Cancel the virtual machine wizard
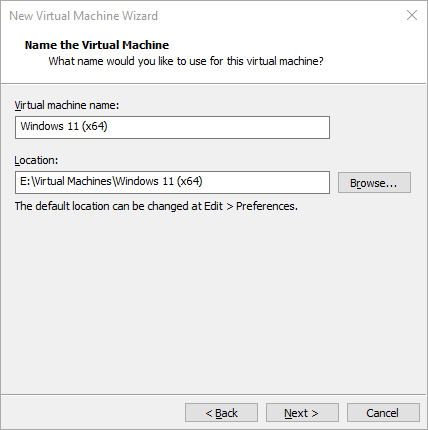Image resolution: width=428 pixels, height=430 pixels. coord(383,413)
